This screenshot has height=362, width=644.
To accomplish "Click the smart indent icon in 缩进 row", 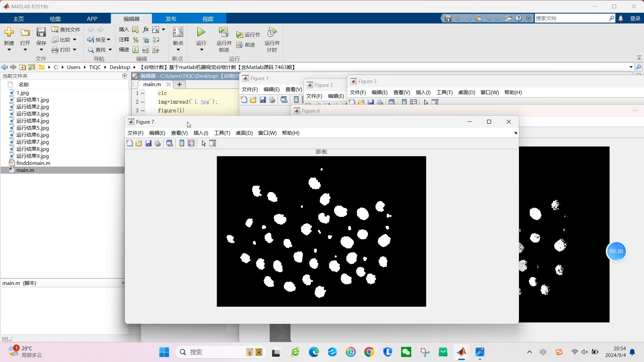I will click(136, 50).
